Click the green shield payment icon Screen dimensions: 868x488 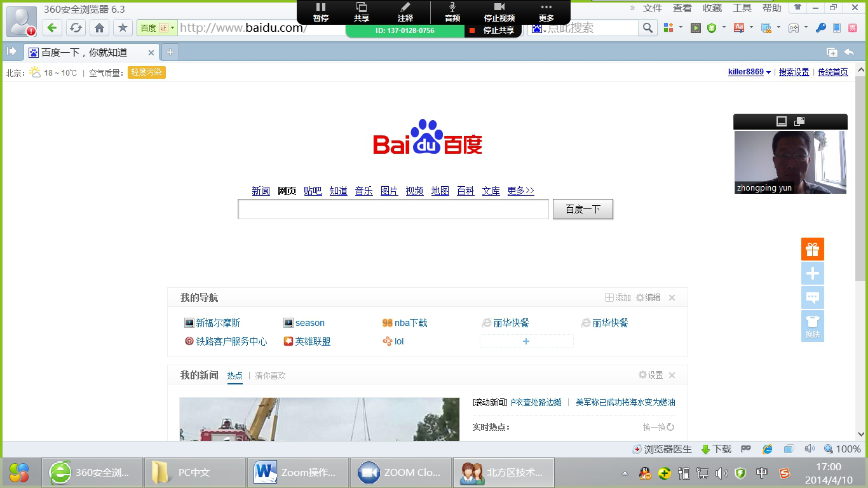[x=712, y=27]
